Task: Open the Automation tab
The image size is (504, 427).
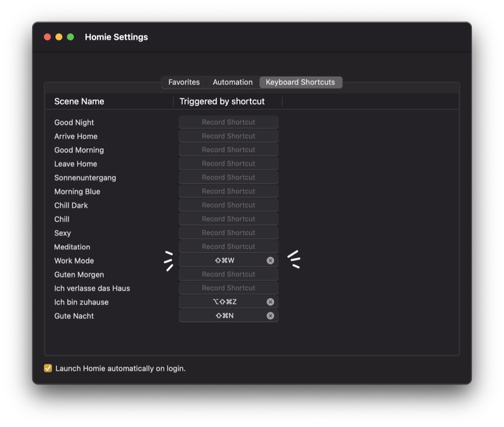Action: (x=232, y=82)
